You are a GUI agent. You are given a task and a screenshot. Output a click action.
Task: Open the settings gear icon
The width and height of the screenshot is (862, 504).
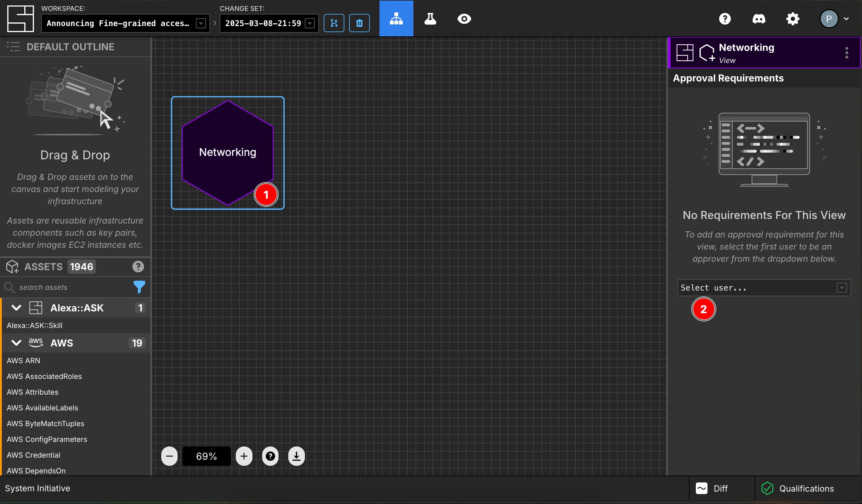(793, 19)
